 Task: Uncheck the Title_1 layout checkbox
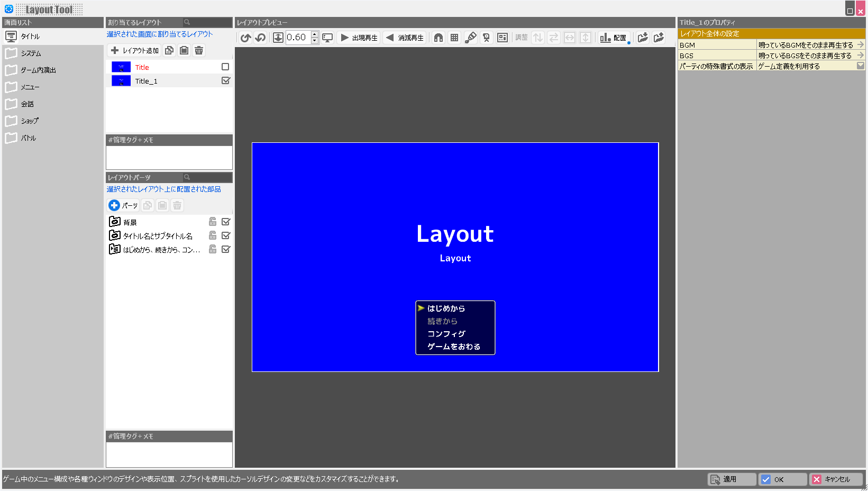coord(226,81)
